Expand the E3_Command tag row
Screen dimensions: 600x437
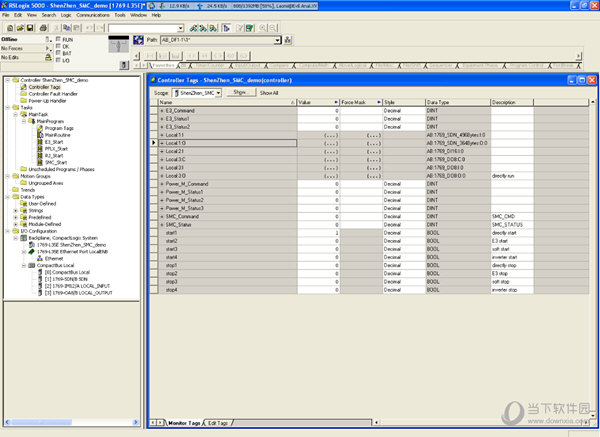coord(162,111)
